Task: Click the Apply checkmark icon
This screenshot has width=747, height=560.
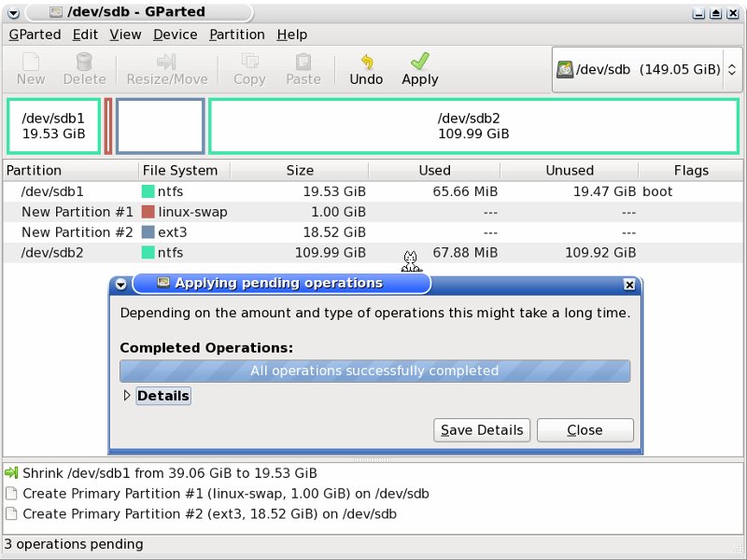Action: [419, 62]
